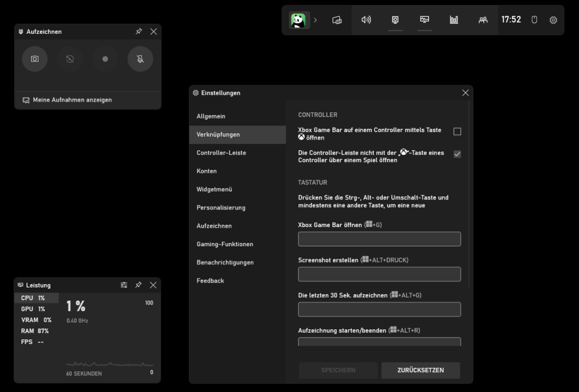The height and width of the screenshot is (392, 579).
Task: Click the 0.40 GHz value in Leistung
Action: (77, 321)
